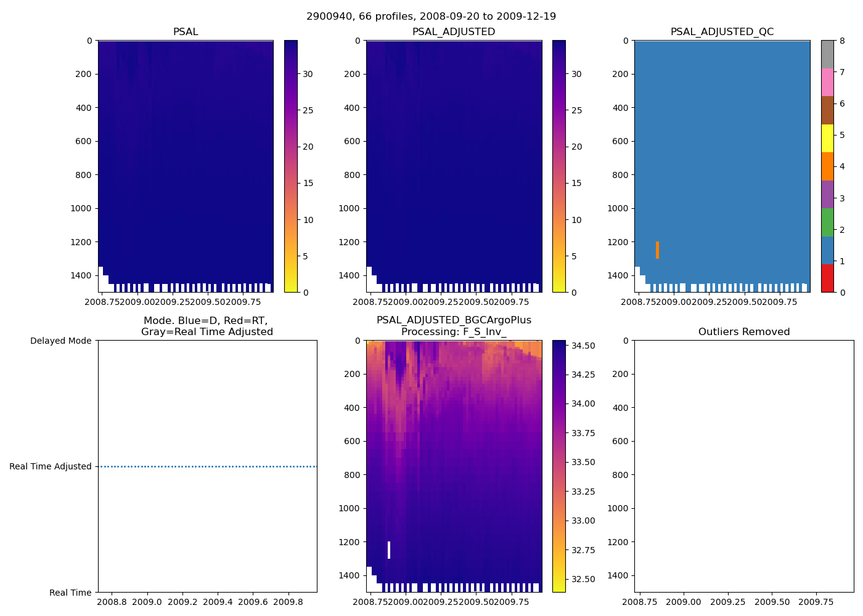Click the white gap in the BGCArgoPlus plot
The image size is (863, 616).
389,549
